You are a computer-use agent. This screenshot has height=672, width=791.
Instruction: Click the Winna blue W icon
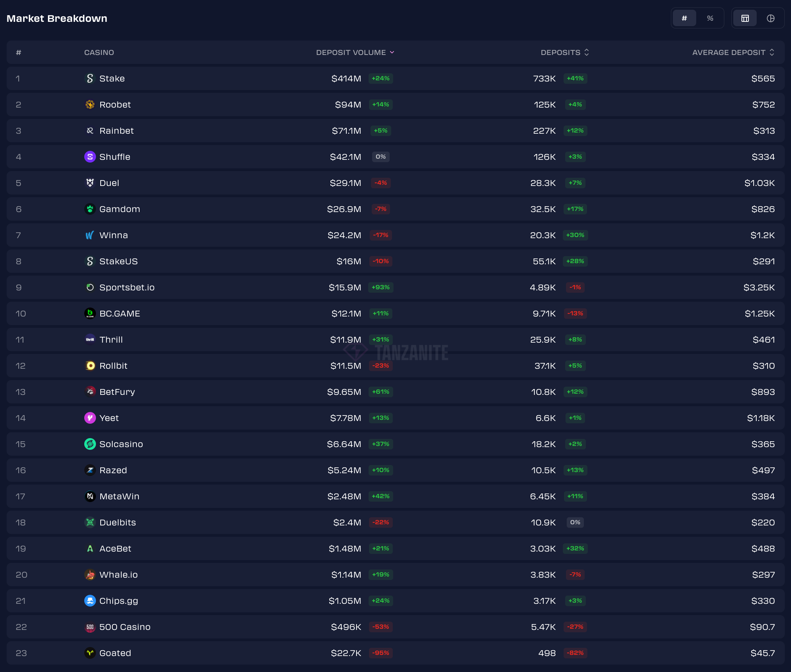click(x=90, y=235)
